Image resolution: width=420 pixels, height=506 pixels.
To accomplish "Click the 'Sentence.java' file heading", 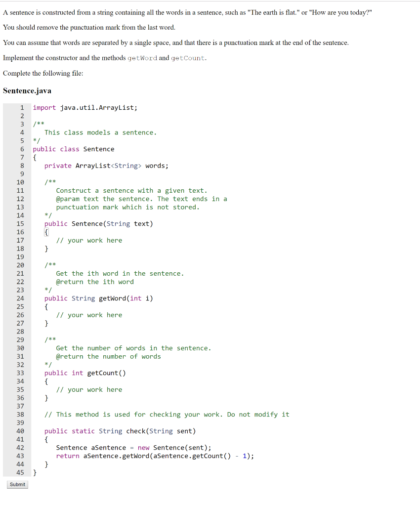I will click(27, 91).
